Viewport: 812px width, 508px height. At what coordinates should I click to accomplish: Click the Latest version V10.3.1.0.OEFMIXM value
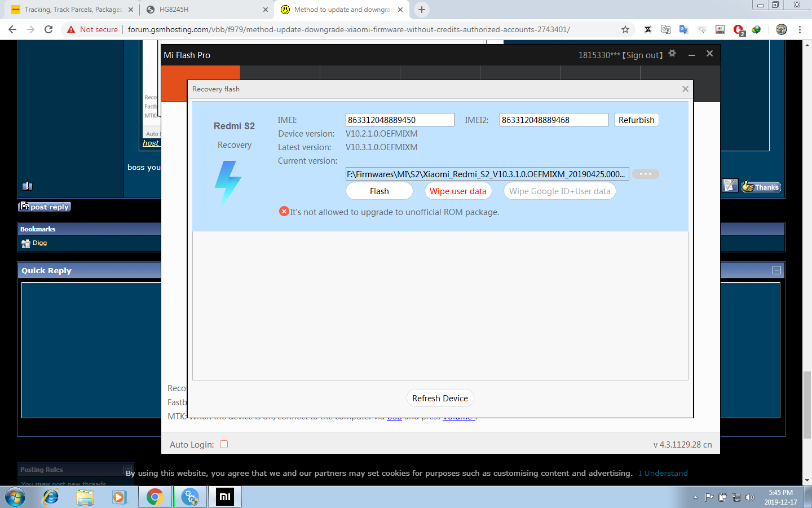coord(382,147)
